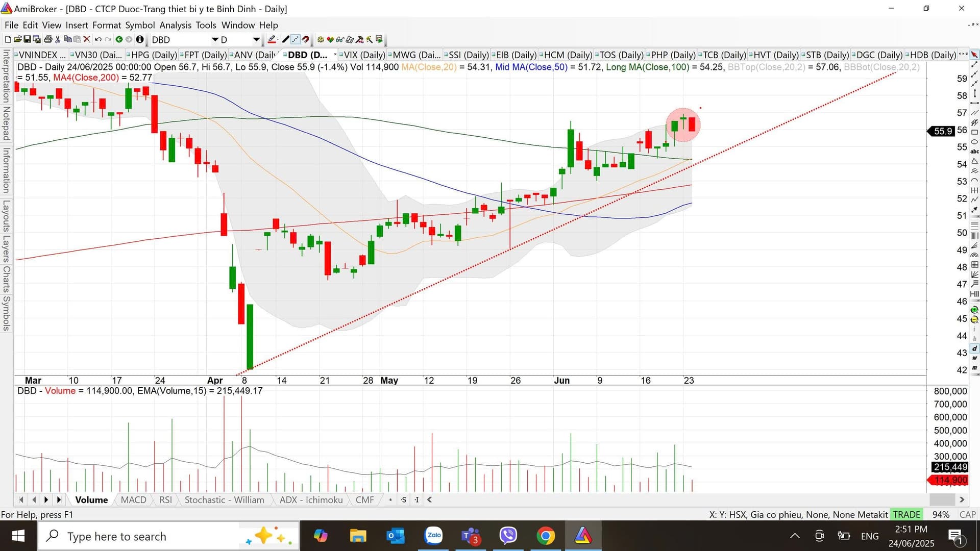Toggle the dotted line style button
Viewport: 980px width, 551px height.
[295, 39]
